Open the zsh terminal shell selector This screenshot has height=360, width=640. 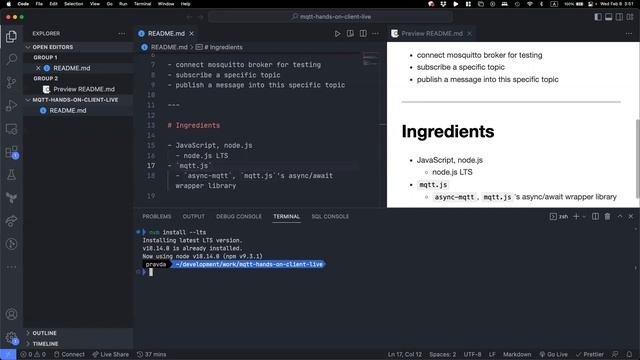pyautogui.click(x=559, y=216)
